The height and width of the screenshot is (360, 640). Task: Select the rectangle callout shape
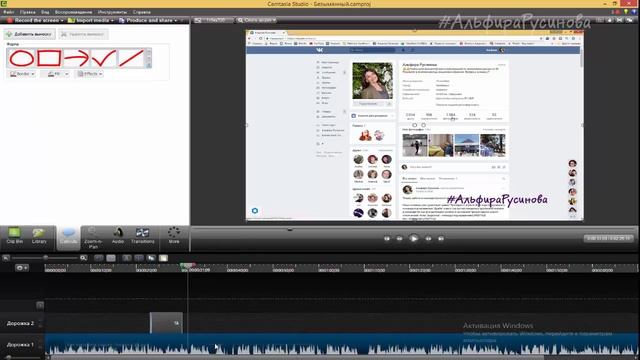click(49, 58)
